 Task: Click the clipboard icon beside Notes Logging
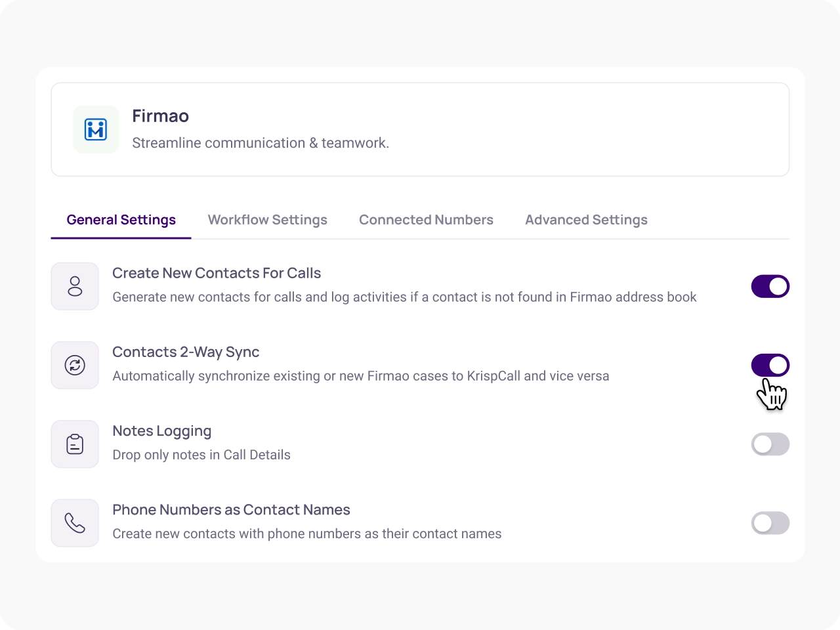[x=75, y=444]
